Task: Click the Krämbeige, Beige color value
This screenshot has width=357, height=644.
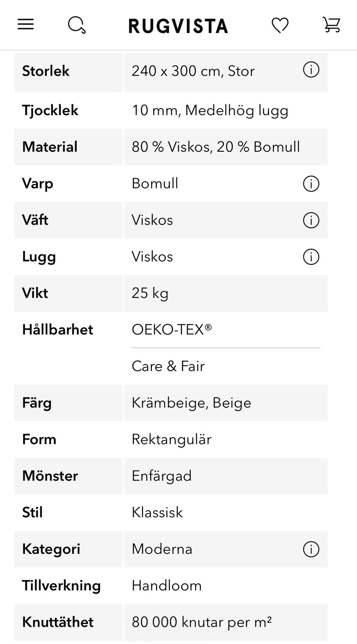Action: (191, 403)
